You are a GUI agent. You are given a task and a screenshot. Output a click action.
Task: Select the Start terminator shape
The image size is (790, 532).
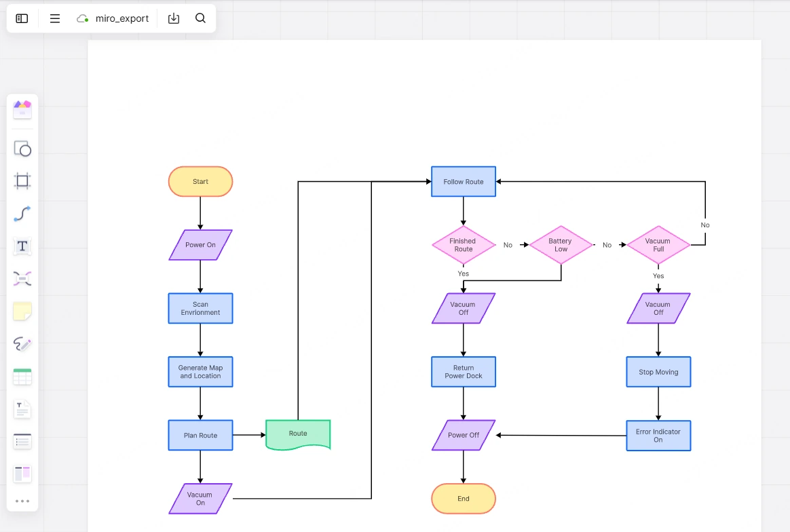coord(200,181)
